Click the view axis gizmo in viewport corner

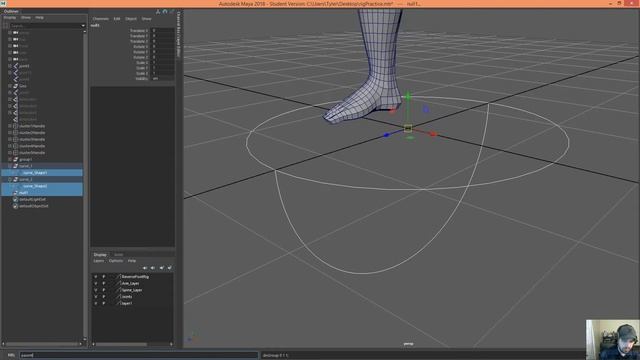point(193,337)
